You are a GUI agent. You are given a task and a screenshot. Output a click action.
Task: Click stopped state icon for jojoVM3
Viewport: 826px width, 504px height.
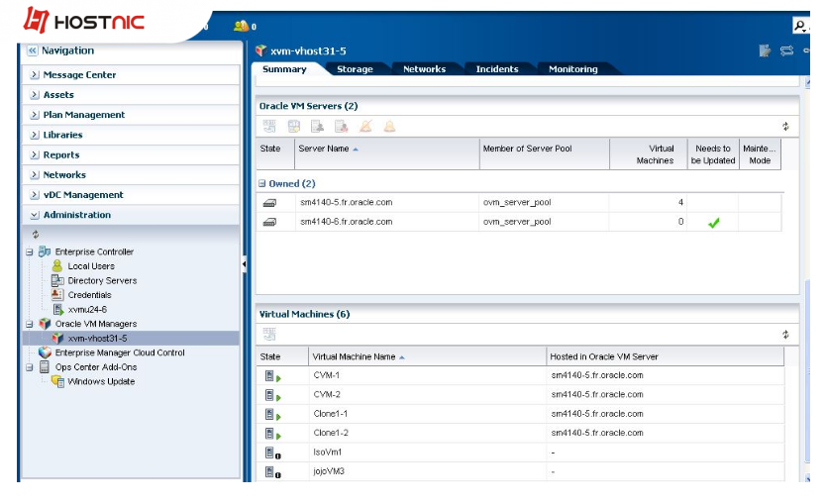click(x=273, y=472)
